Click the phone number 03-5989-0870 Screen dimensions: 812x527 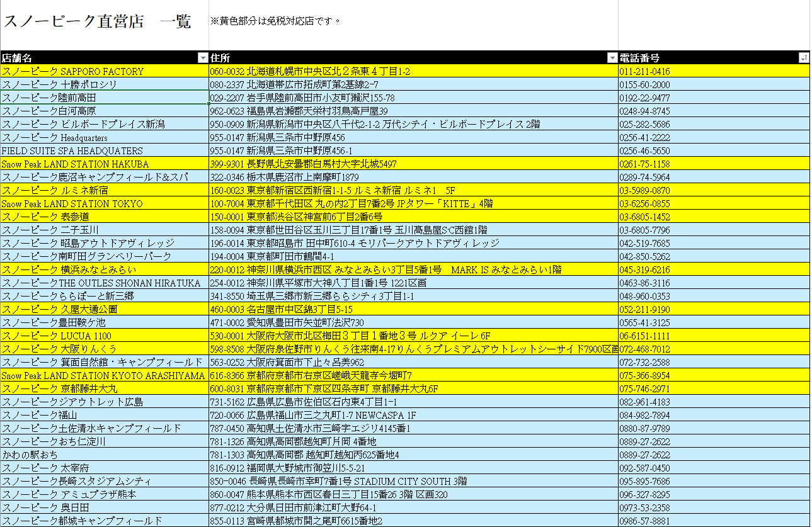click(714, 191)
